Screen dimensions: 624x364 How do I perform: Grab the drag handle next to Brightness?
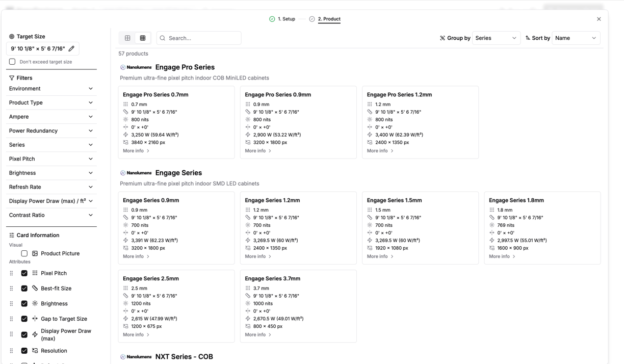point(11,304)
